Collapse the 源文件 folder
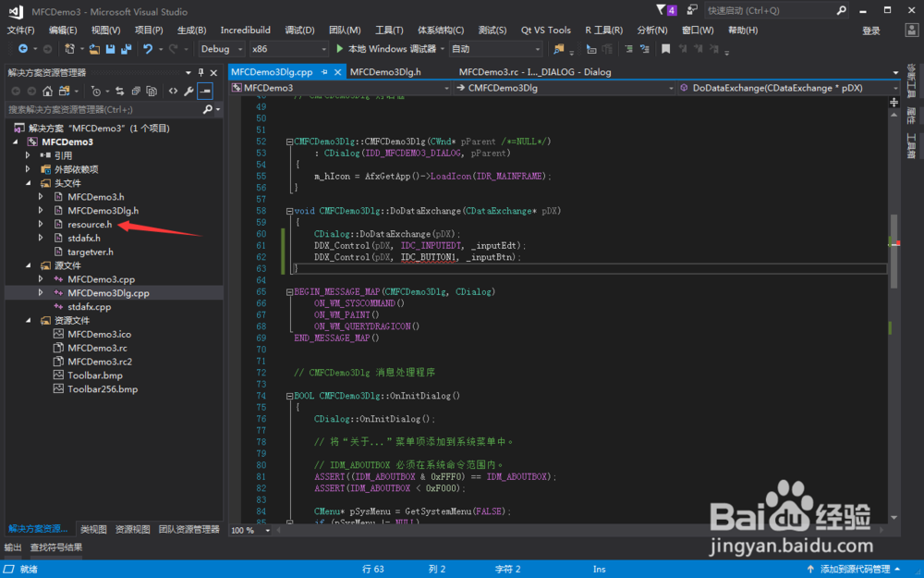 pos(29,265)
